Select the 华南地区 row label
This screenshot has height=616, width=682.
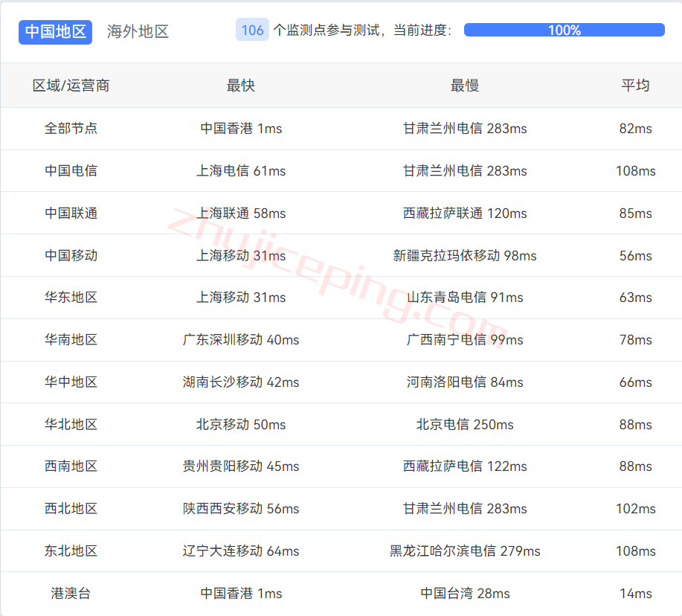[71, 339]
